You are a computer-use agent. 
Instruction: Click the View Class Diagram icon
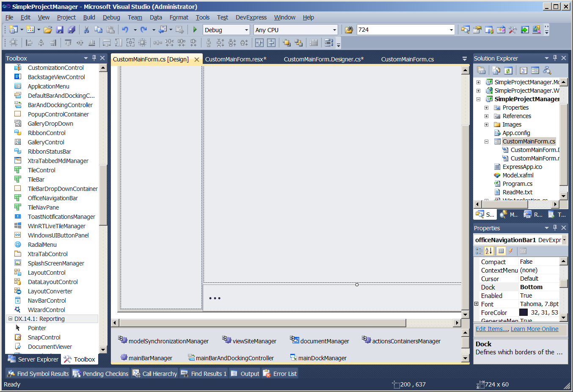point(547,70)
